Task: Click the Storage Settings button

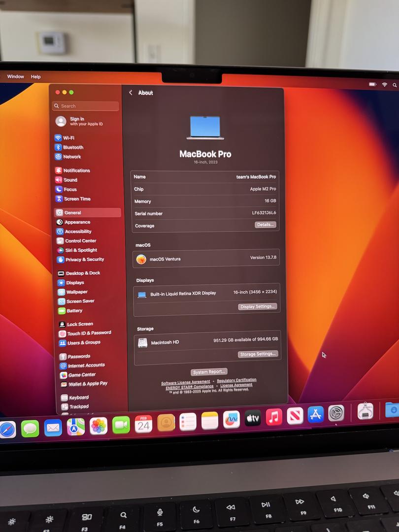Action: tap(258, 354)
